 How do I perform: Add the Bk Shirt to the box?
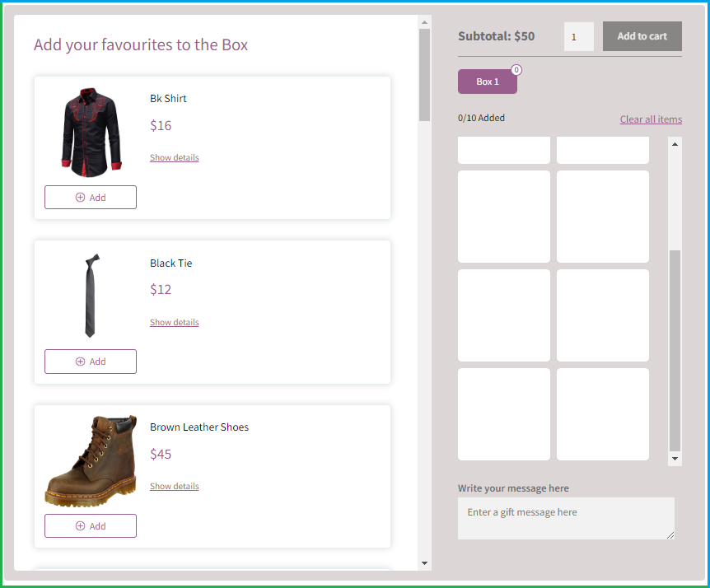91,198
